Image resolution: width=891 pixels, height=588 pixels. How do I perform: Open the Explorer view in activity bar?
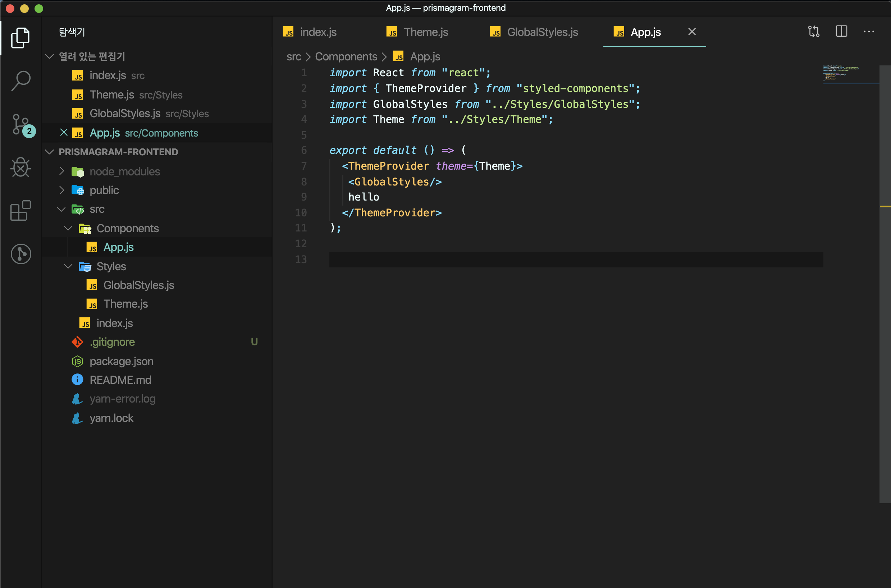[20, 38]
